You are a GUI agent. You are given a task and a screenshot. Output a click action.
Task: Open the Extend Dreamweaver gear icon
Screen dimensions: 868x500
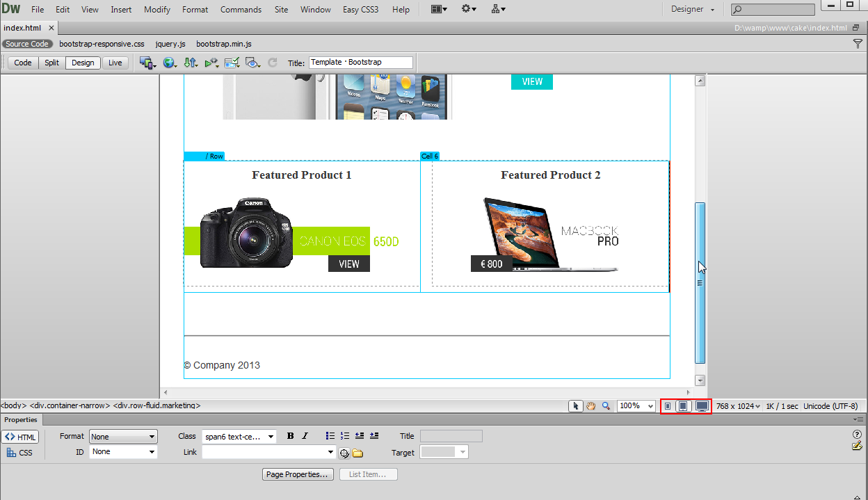point(469,9)
